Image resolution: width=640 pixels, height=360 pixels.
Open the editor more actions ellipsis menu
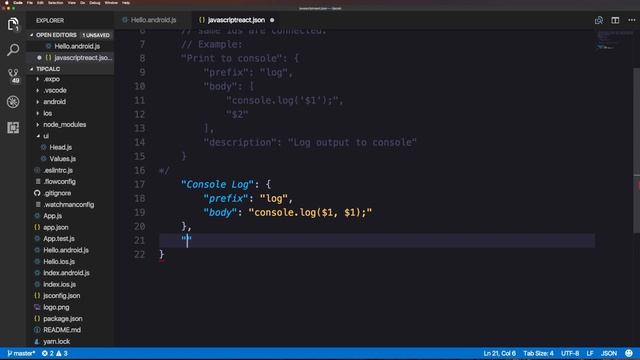(631, 20)
